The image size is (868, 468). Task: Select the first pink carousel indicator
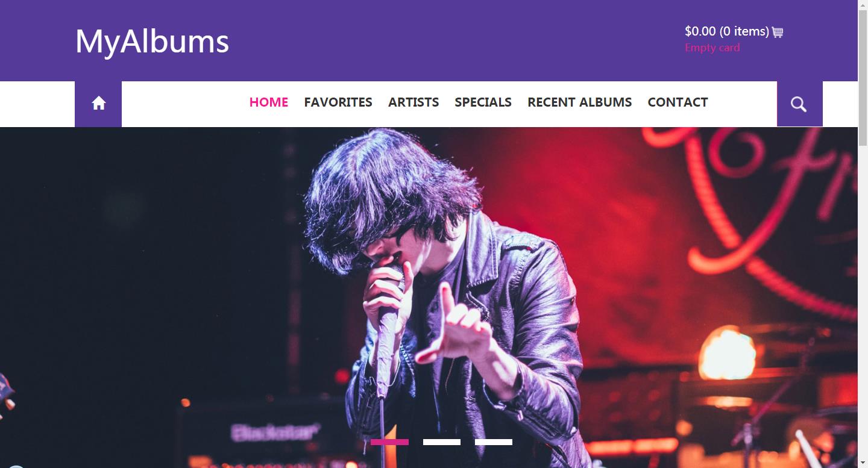(389, 442)
